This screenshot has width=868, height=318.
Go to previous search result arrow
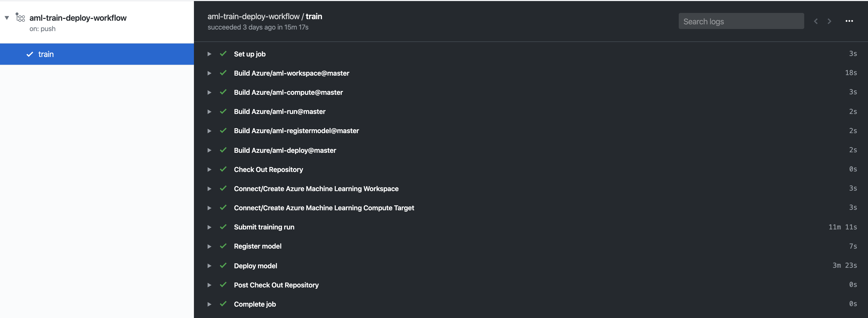pyautogui.click(x=816, y=21)
